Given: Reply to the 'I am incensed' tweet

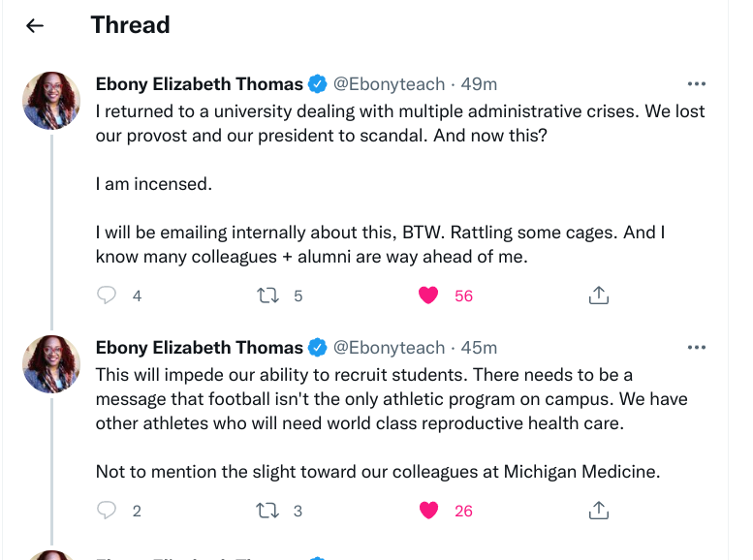Looking at the screenshot, I should click(x=108, y=296).
